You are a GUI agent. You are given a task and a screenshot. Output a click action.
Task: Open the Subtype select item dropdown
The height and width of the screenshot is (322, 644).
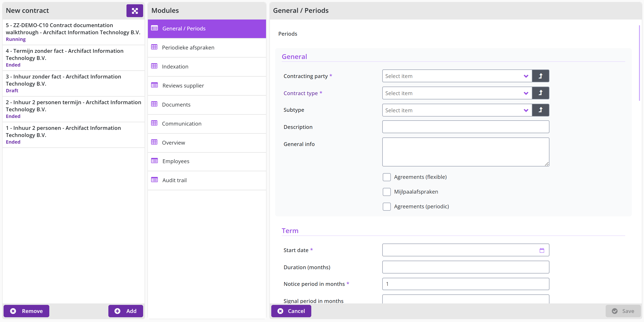click(x=457, y=110)
